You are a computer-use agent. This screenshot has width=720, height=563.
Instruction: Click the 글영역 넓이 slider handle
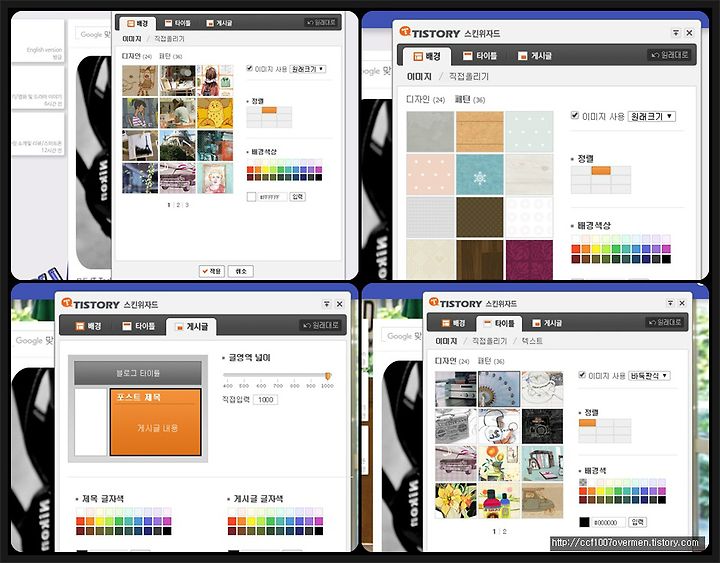pos(328,376)
